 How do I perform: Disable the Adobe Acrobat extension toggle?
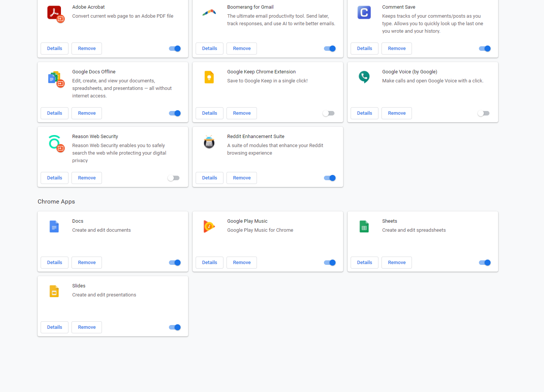point(175,49)
